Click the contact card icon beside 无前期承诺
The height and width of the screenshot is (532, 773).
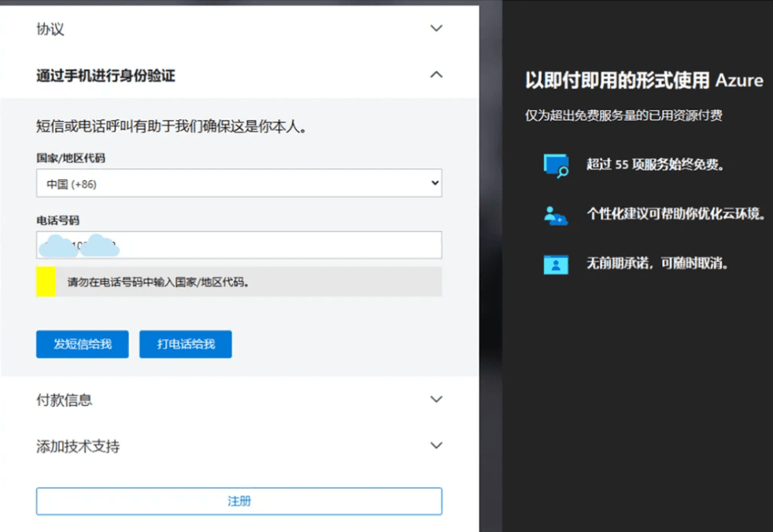[556, 264]
